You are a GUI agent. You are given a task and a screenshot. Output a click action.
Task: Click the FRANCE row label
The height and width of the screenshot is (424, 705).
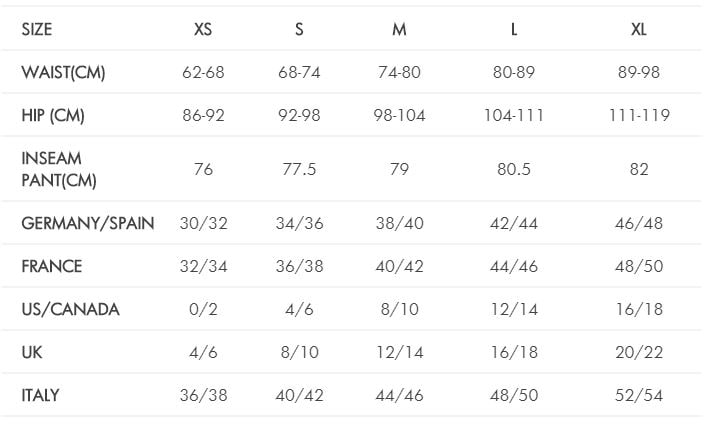coord(52,266)
